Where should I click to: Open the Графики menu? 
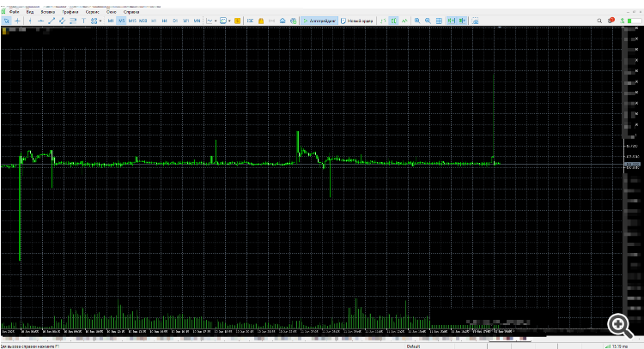pos(70,12)
